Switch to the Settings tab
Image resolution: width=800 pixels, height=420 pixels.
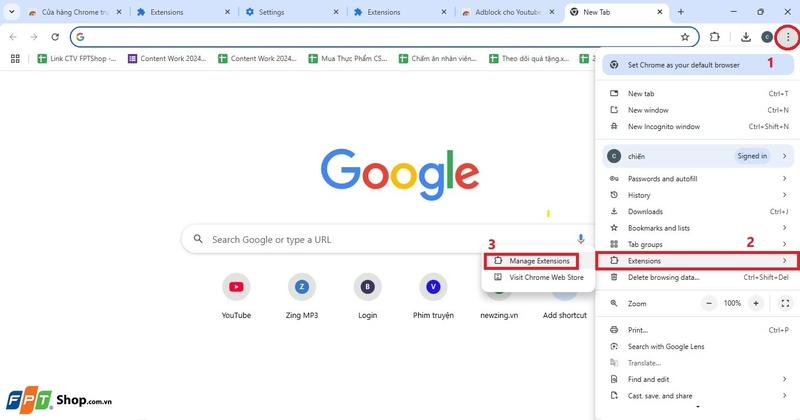291,12
